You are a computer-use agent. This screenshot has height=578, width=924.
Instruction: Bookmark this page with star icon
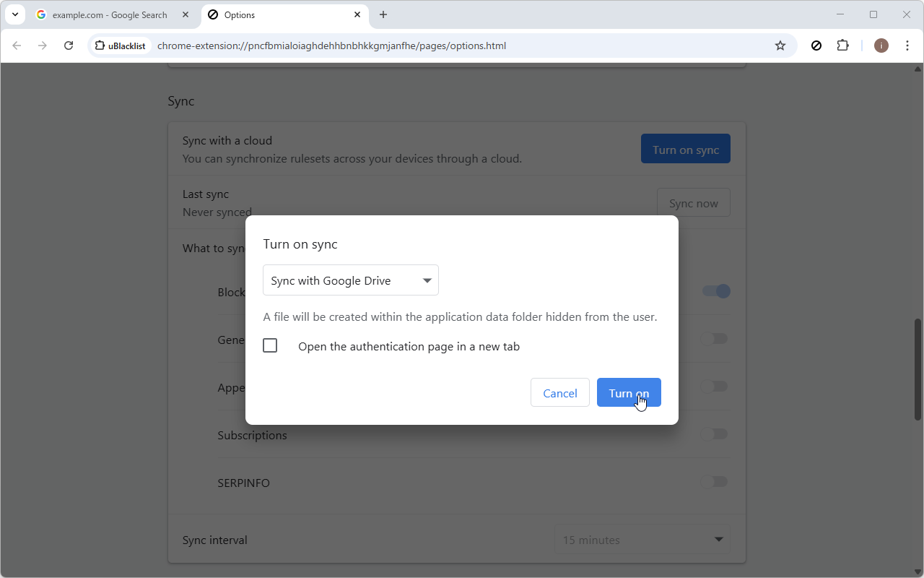point(780,46)
